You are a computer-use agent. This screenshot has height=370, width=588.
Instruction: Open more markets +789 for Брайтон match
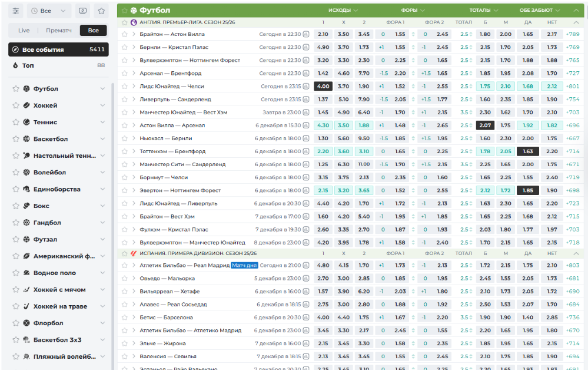pyautogui.click(x=572, y=34)
